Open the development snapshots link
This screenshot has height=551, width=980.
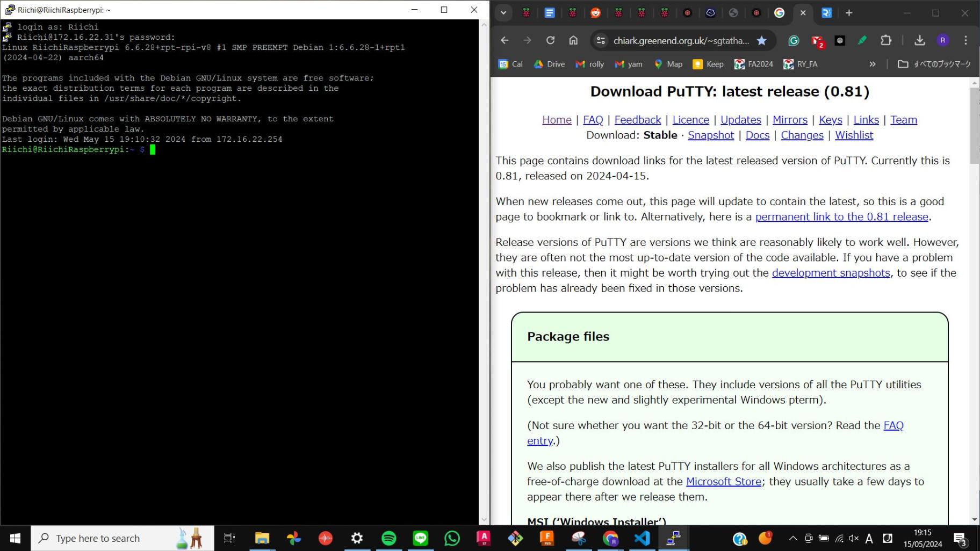tap(831, 273)
